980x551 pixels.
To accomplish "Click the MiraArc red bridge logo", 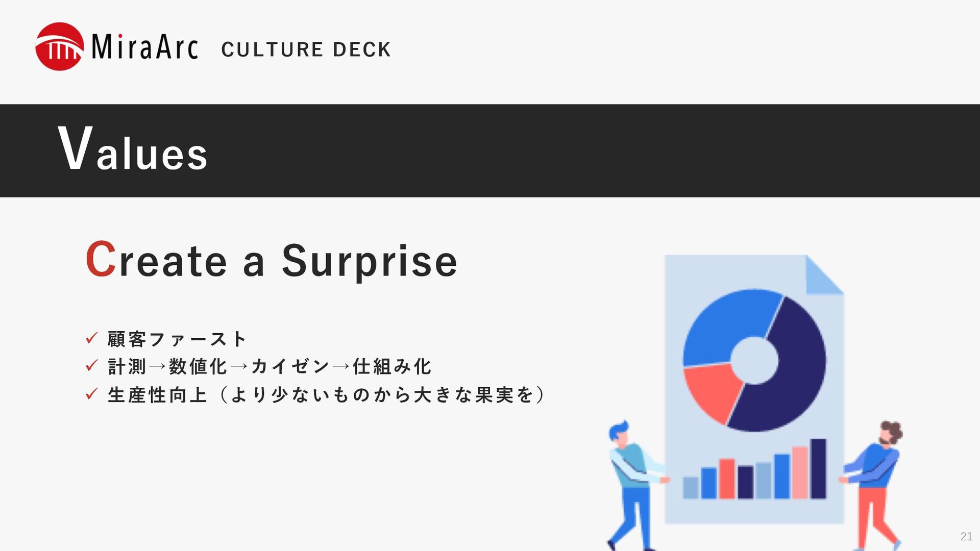I will [x=59, y=46].
